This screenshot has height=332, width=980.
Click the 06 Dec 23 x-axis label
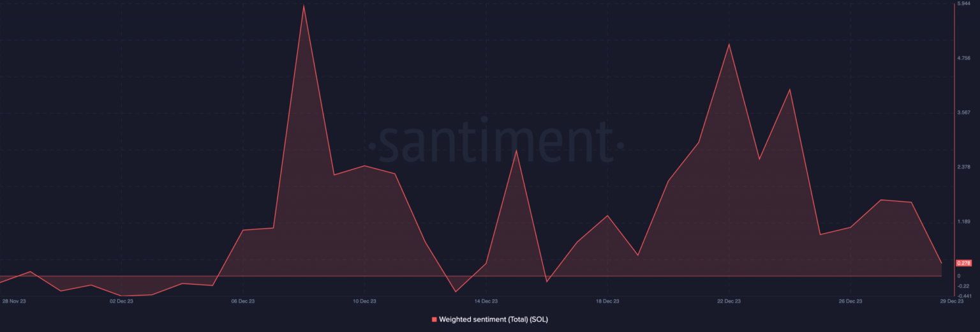point(242,301)
